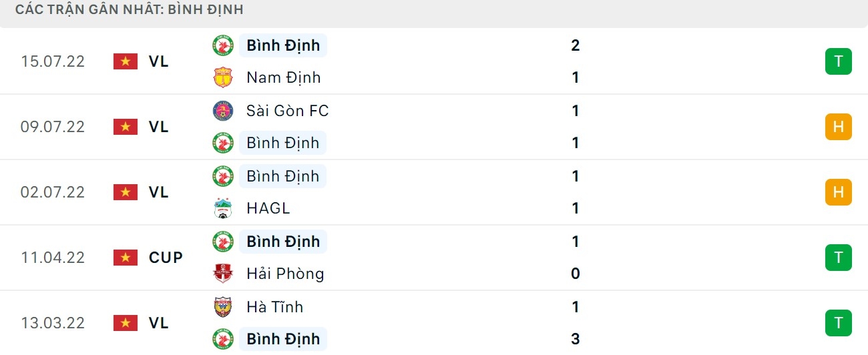Open the Nam Định team name link

pyautogui.click(x=283, y=77)
